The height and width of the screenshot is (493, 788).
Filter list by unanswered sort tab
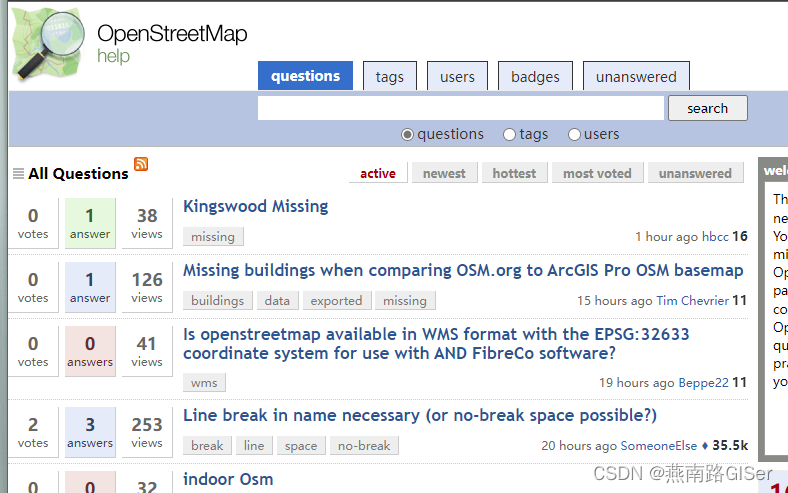696,173
